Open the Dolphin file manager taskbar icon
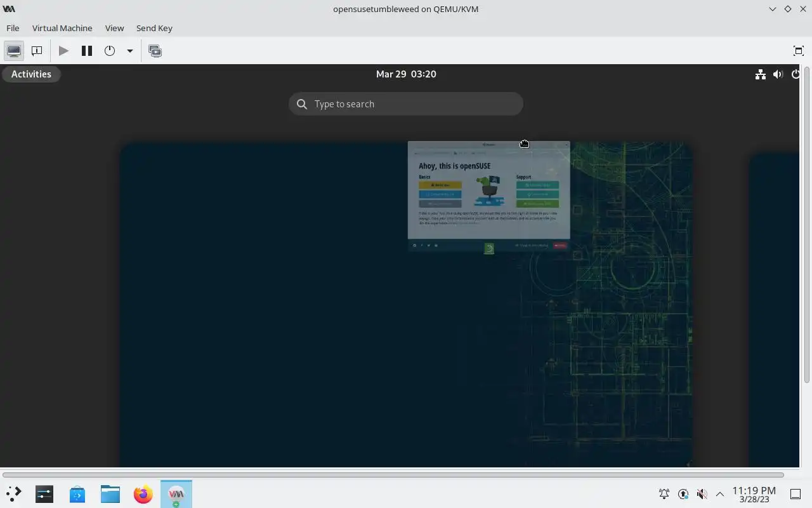This screenshot has height=508, width=812. (x=110, y=493)
